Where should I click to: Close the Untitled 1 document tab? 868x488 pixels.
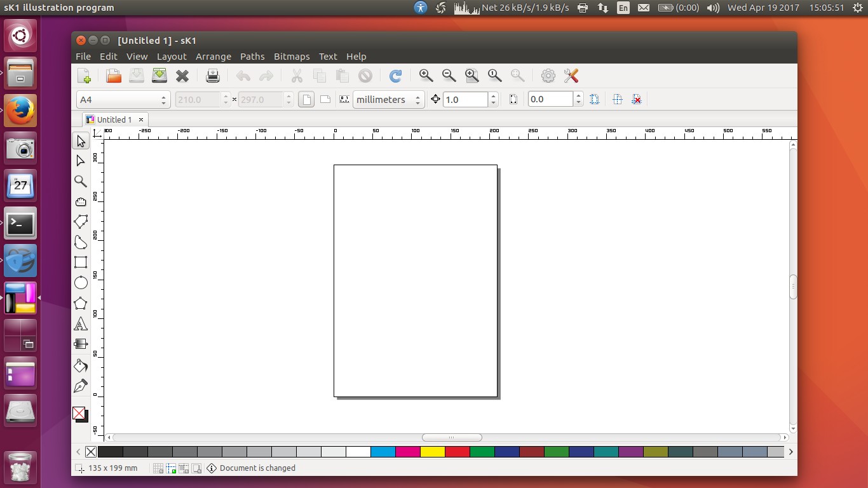pos(141,119)
